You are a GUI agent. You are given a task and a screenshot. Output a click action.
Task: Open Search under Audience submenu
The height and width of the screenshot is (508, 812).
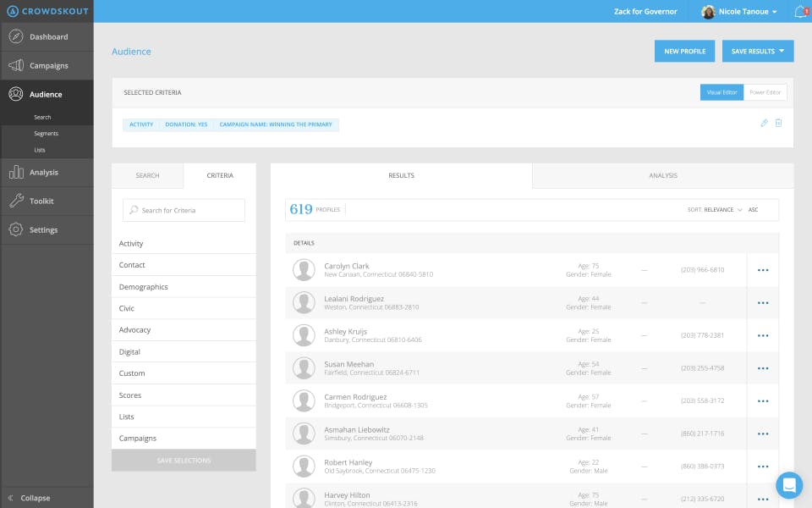click(x=42, y=117)
